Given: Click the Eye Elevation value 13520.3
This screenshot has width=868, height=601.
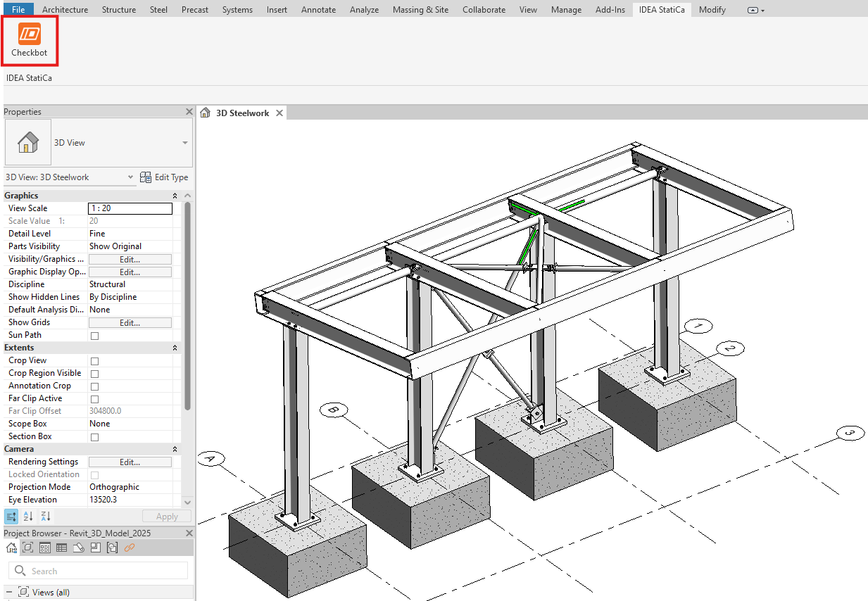Looking at the screenshot, I should 103,500.
